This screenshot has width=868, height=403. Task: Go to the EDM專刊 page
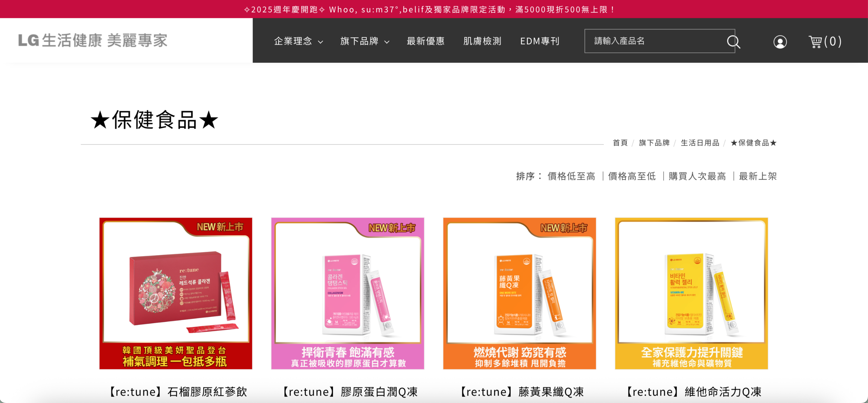coord(539,41)
